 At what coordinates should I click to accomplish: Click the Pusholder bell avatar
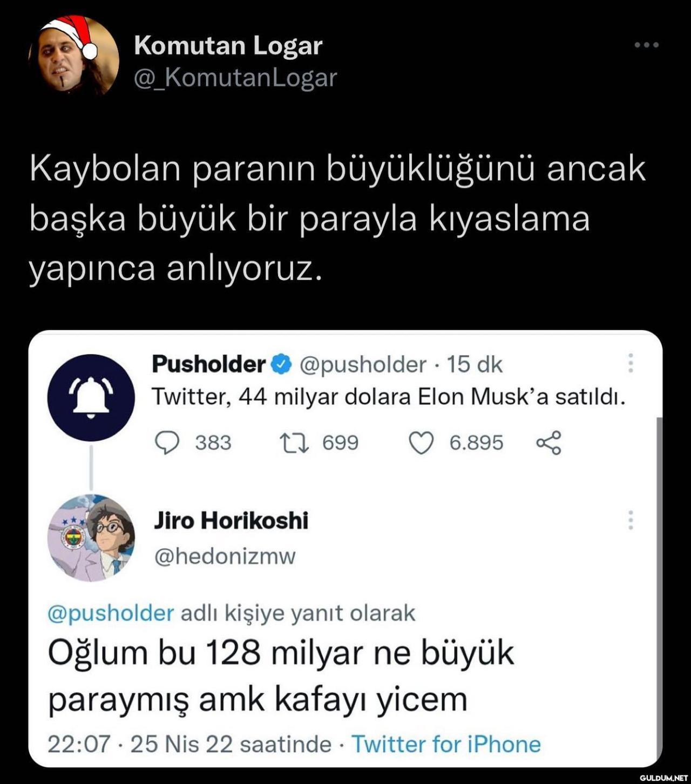(91, 398)
